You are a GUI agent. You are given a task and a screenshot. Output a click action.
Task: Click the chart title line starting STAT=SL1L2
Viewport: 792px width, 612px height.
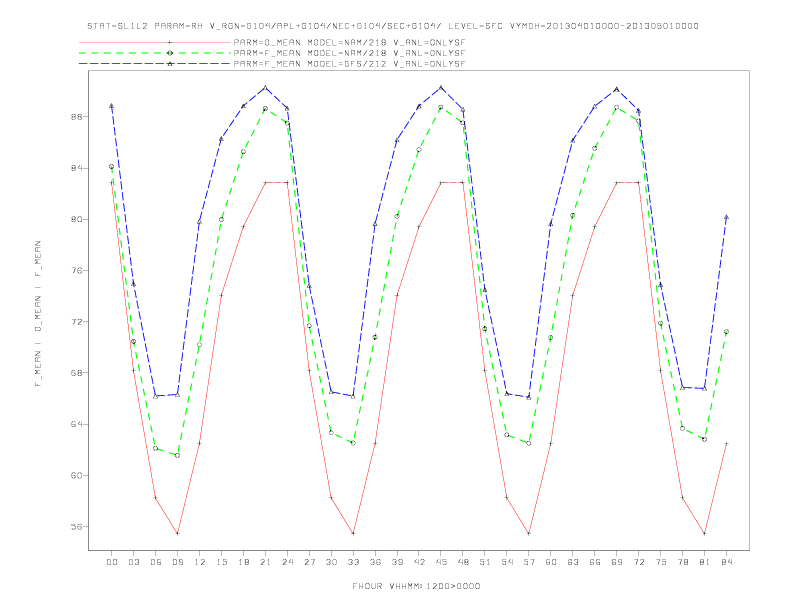[393, 26]
